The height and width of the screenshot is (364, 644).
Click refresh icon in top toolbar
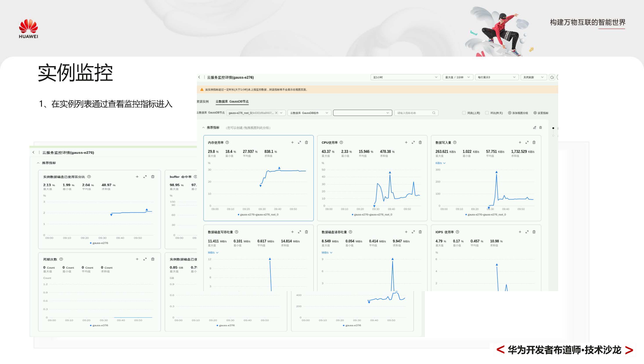click(552, 77)
